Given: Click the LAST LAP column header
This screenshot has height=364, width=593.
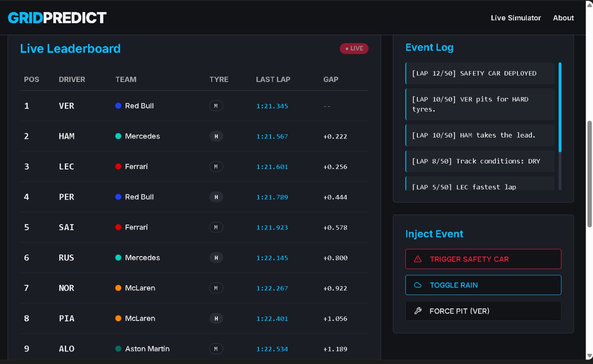Looking at the screenshot, I should pos(273,79).
